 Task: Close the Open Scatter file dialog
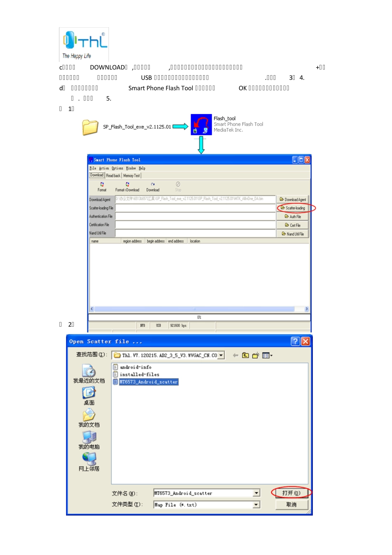[305, 341]
